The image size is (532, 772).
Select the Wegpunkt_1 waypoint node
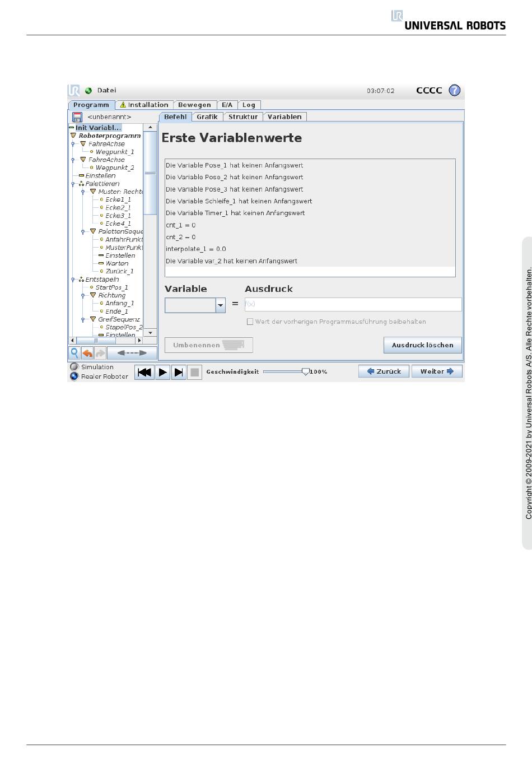click(x=115, y=152)
